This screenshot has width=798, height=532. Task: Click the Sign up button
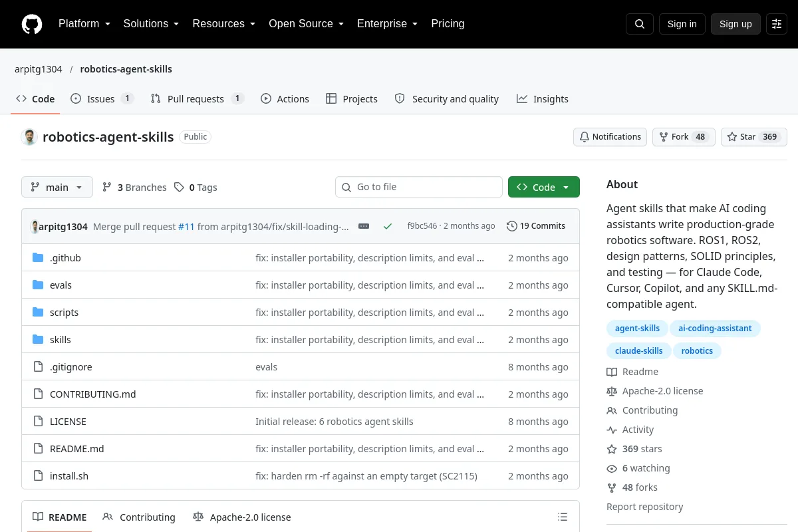pyautogui.click(x=735, y=24)
